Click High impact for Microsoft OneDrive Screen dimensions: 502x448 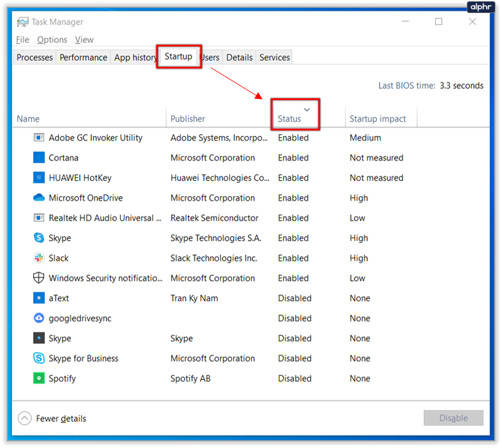click(358, 198)
